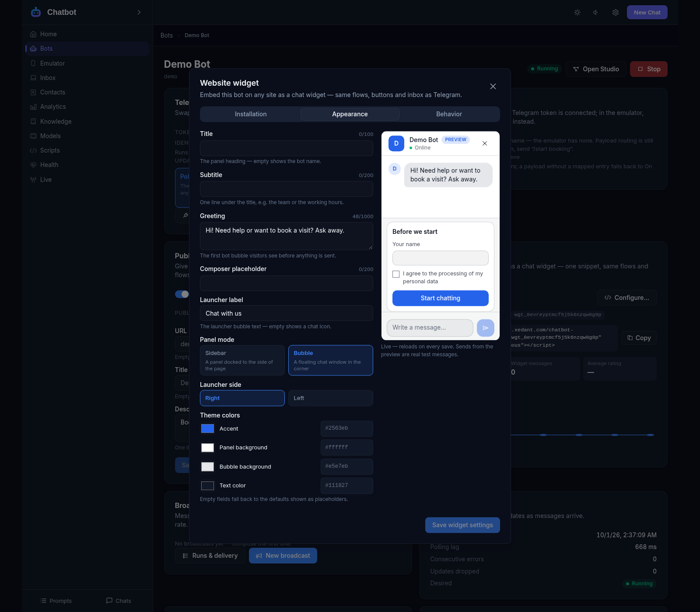Save widget settings
Image resolution: width=700 pixels, height=612 pixels.
tap(462, 525)
